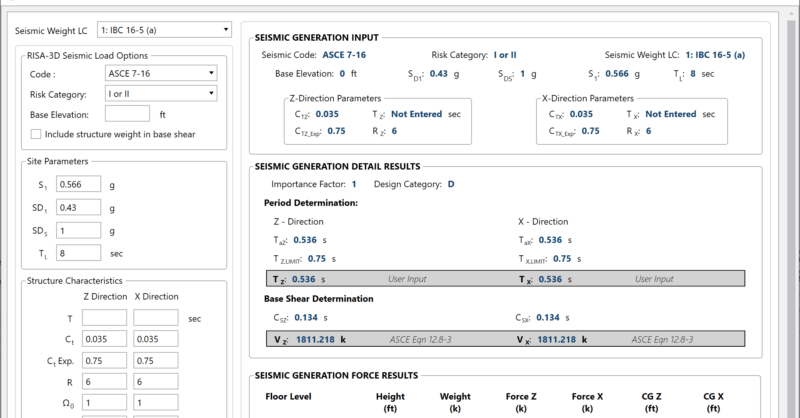Enable Include structure weight in base shear
The width and height of the screenshot is (800, 418).
pos(37,134)
